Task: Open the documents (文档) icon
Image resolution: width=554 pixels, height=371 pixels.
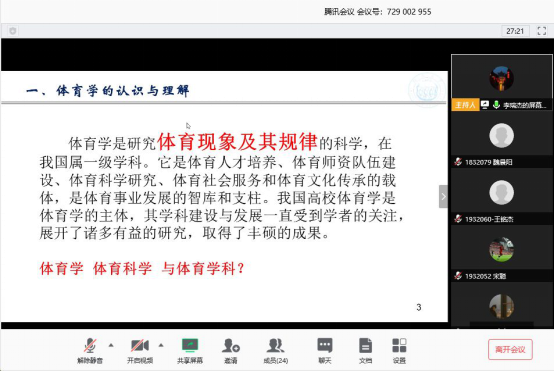Action: [365, 350]
